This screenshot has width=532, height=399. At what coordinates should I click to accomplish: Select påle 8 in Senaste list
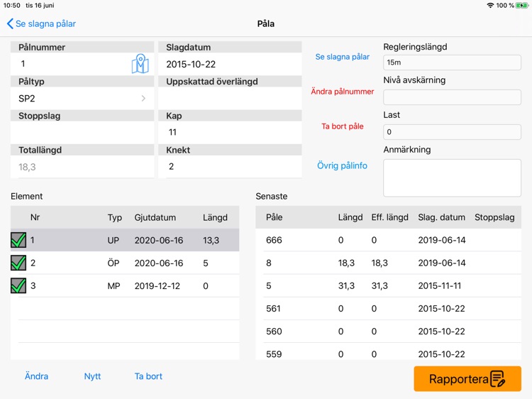click(x=388, y=263)
